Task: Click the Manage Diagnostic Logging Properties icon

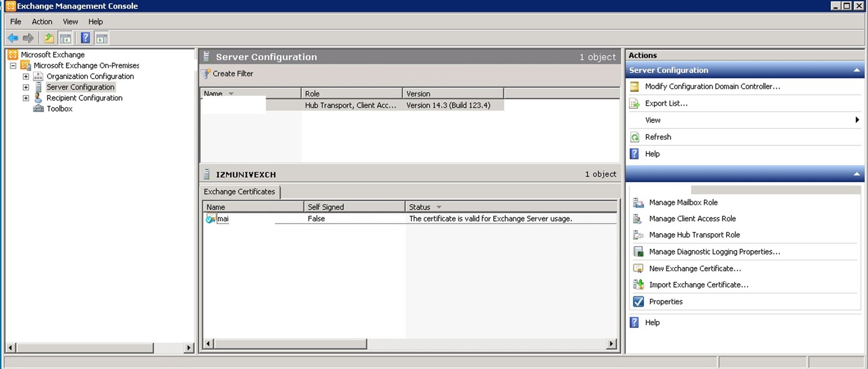Action: 639,251
